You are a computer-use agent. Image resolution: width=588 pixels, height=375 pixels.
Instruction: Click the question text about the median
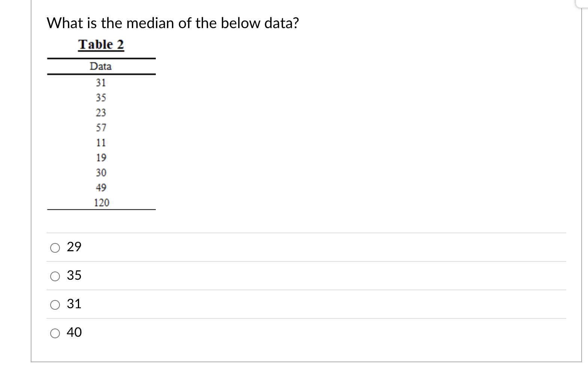pyautogui.click(x=173, y=23)
